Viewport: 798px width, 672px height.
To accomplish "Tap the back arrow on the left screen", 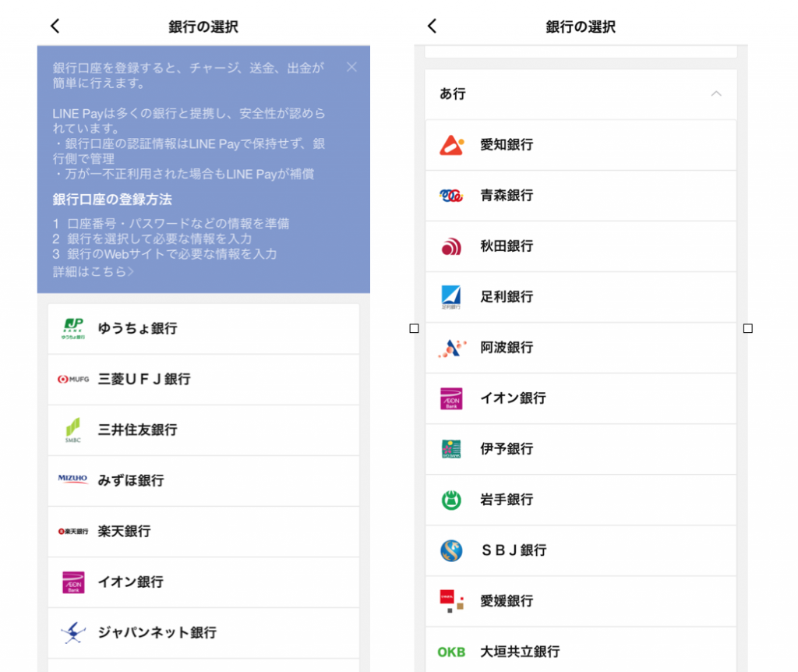I will 54,25.
